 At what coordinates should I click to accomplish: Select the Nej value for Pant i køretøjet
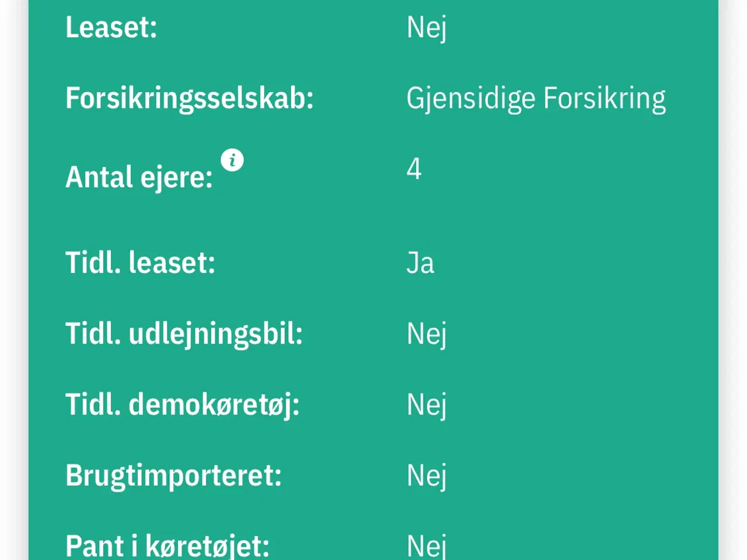[427, 546]
